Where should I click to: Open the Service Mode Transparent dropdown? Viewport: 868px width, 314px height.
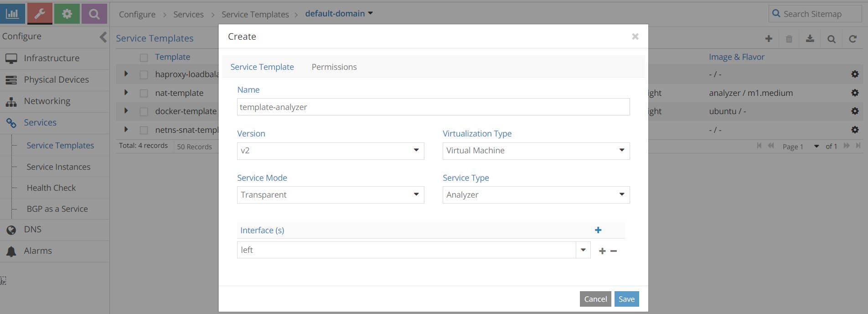pyautogui.click(x=331, y=195)
